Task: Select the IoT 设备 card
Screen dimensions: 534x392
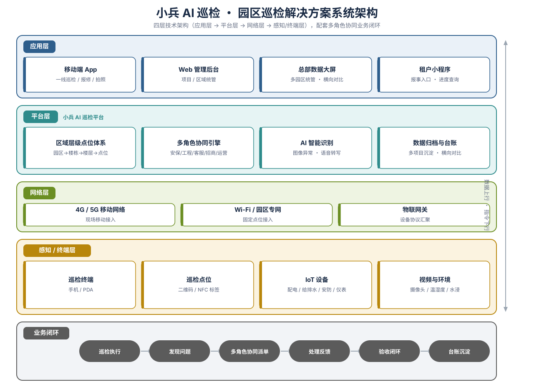Action: (x=316, y=285)
